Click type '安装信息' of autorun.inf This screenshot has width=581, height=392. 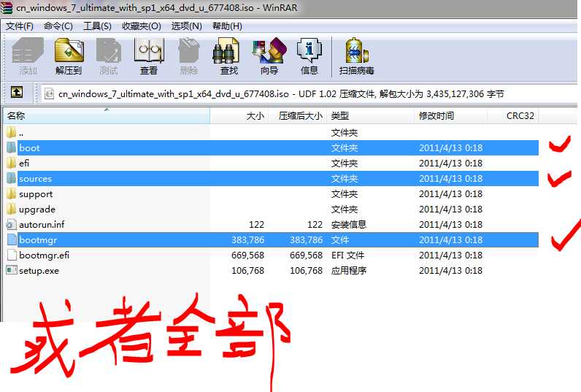tap(349, 225)
